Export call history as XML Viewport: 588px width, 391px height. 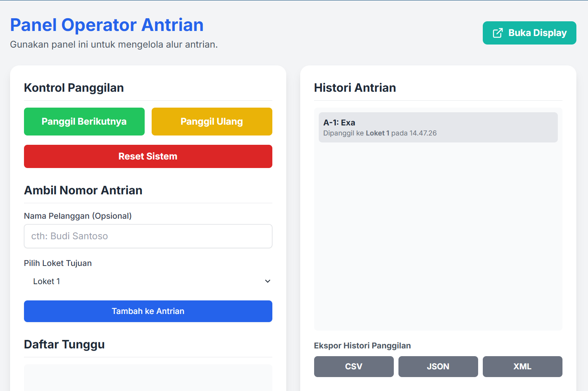click(522, 367)
